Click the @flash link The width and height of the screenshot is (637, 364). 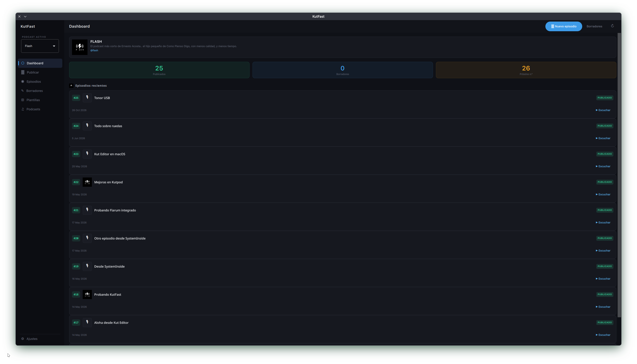[94, 51]
